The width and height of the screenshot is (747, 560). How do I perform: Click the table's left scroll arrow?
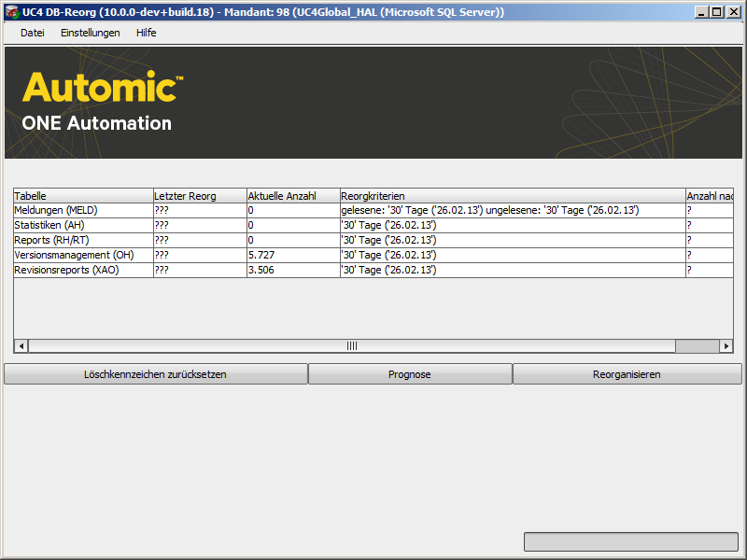point(21,346)
